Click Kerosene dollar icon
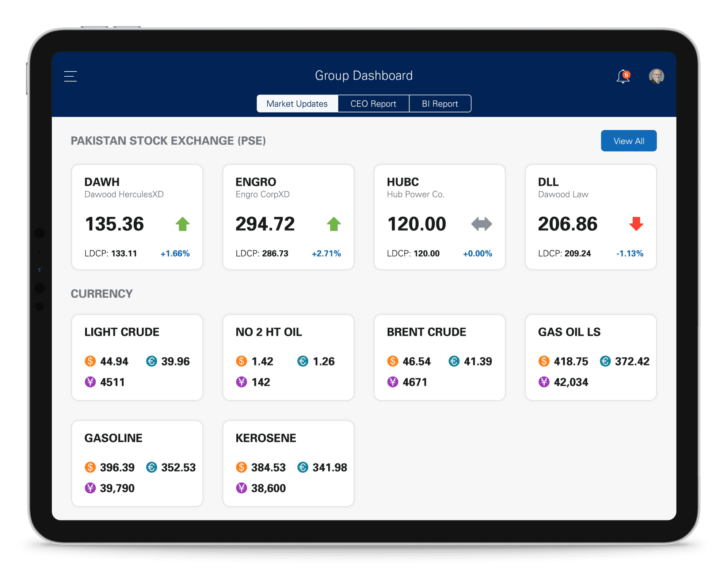This screenshot has height=573, width=728. [241, 467]
